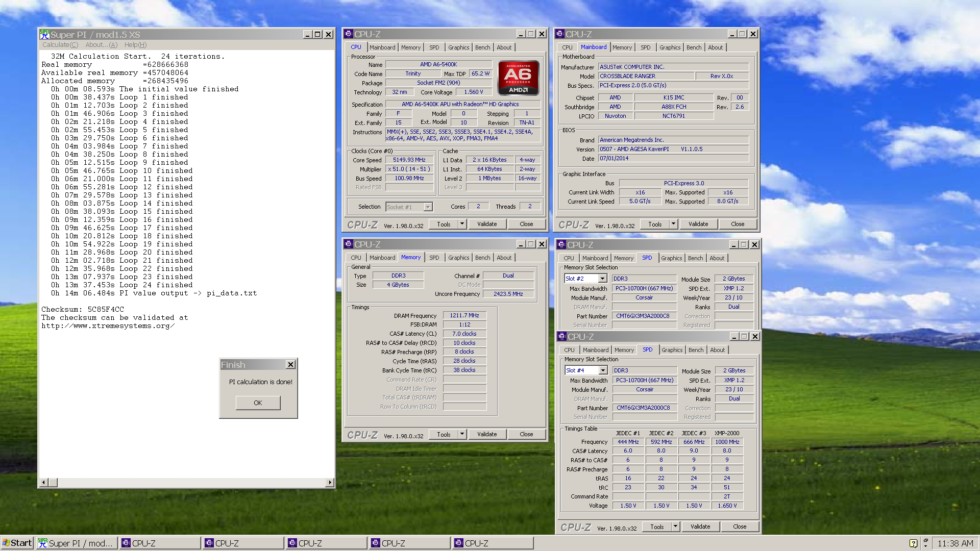
Task: Click the multiplier value x 51.0
Action: point(409,169)
